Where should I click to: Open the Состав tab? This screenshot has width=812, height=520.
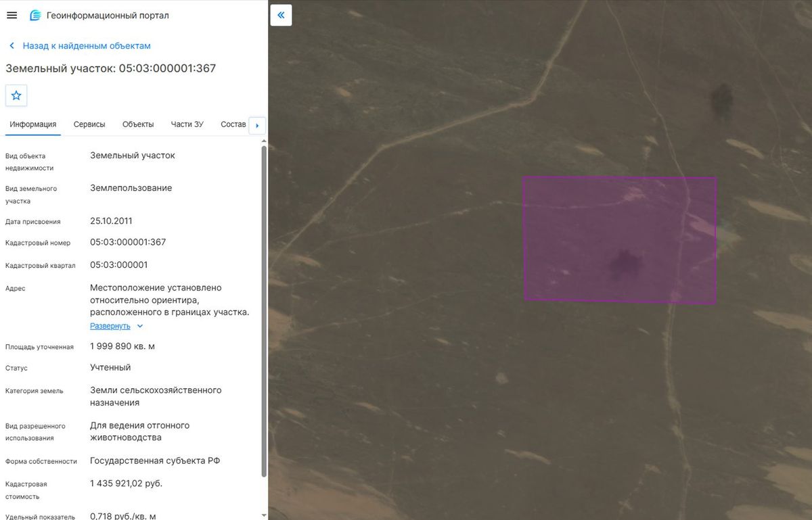pos(233,124)
